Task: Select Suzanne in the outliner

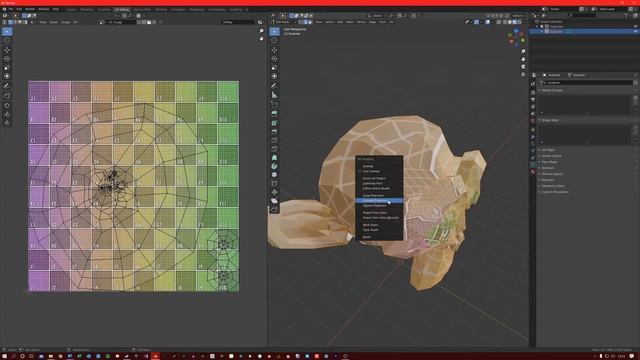Action: click(x=556, y=31)
